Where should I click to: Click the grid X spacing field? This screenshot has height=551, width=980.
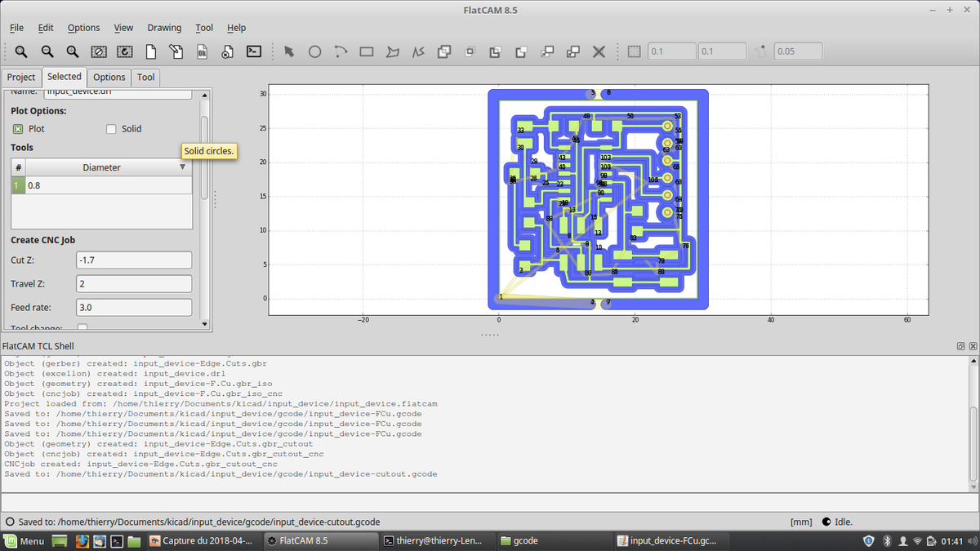click(x=671, y=51)
